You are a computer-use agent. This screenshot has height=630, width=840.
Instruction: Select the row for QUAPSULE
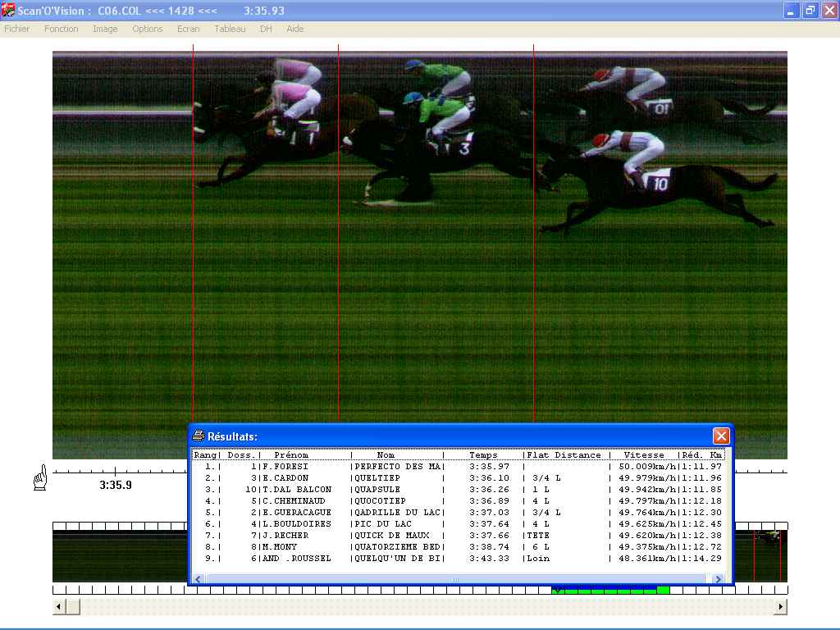tap(458, 489)
